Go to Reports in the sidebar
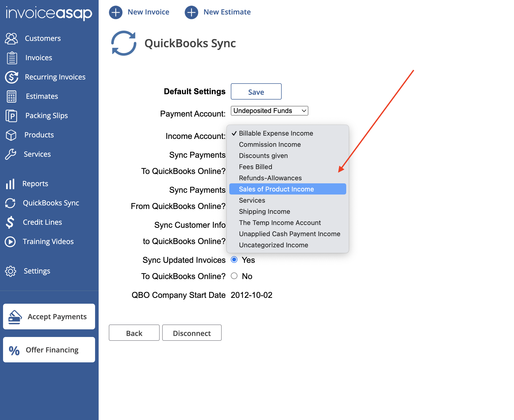Viewport: 514px width, 420px height. click(x=35, y=184)
